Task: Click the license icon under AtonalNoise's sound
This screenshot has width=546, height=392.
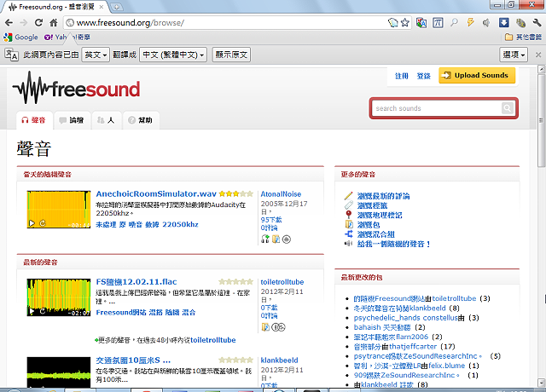Action: 287,239
